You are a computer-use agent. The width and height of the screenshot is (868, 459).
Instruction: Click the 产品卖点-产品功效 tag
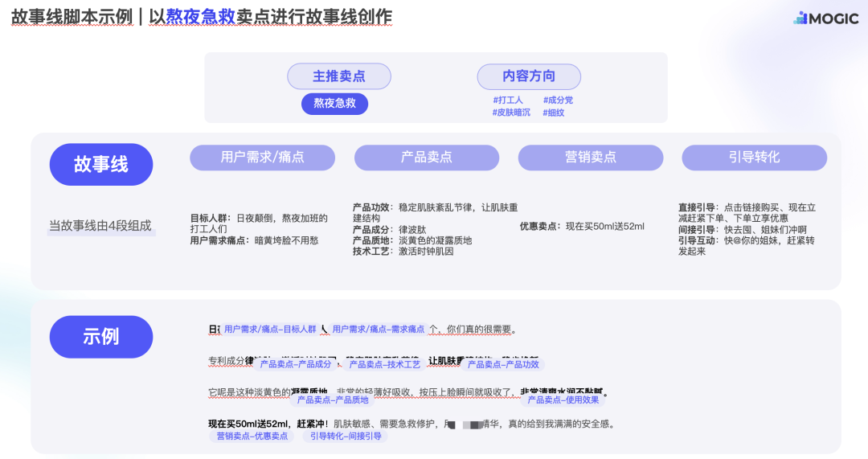[502, 364]
